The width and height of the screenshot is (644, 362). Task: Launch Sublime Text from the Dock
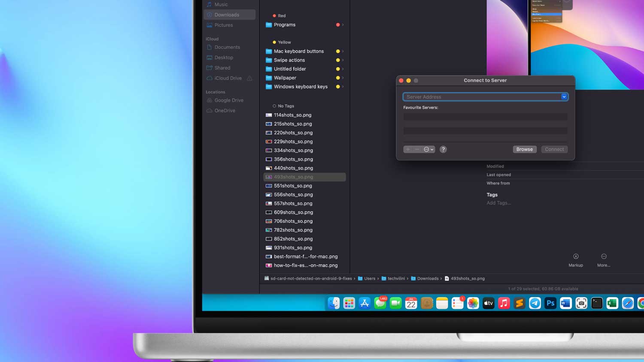519,303
